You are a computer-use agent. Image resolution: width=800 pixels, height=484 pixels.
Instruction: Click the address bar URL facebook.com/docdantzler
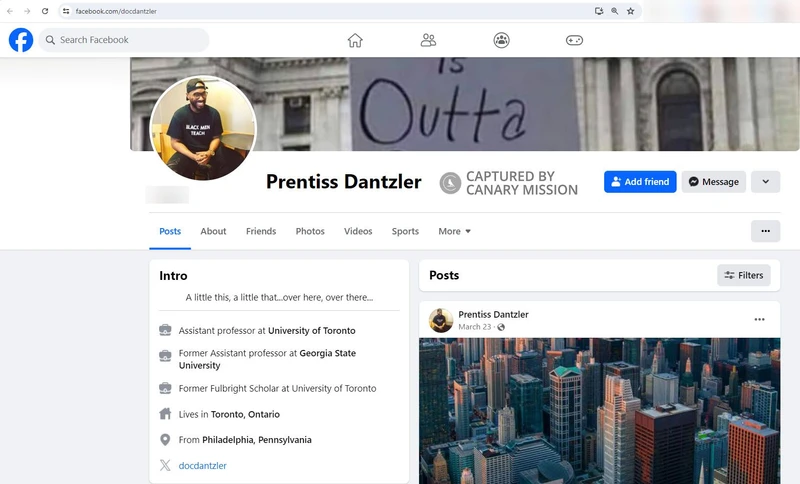coord(116,11)
